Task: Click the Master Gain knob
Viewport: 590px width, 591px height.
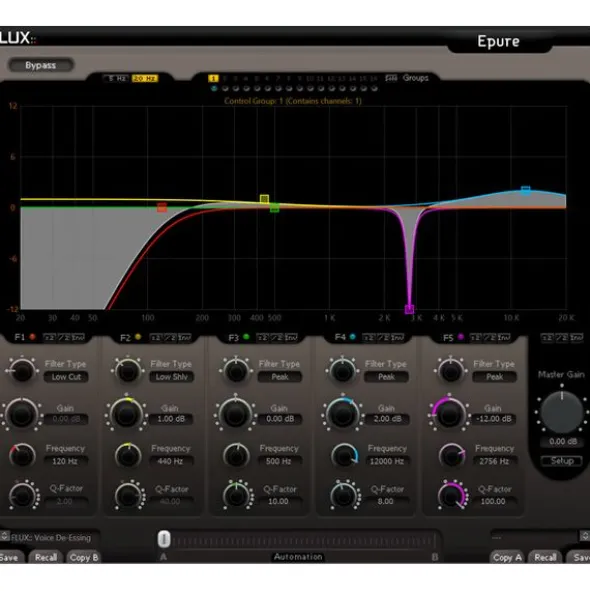Action: point(562,412)
